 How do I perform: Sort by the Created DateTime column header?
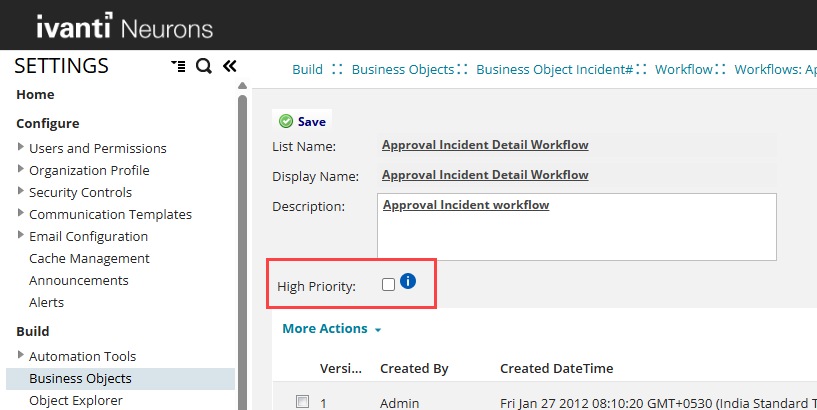(556, 368)
